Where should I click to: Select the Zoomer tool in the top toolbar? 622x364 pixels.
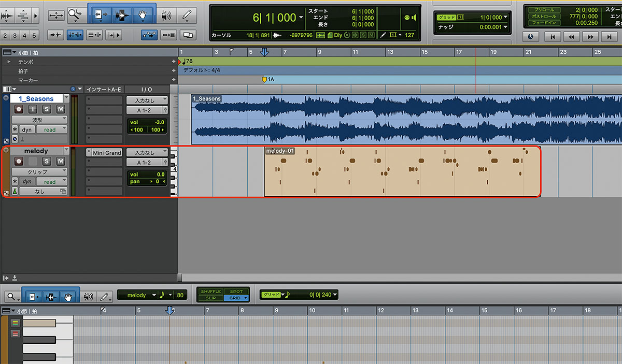[x=76, y=16]
